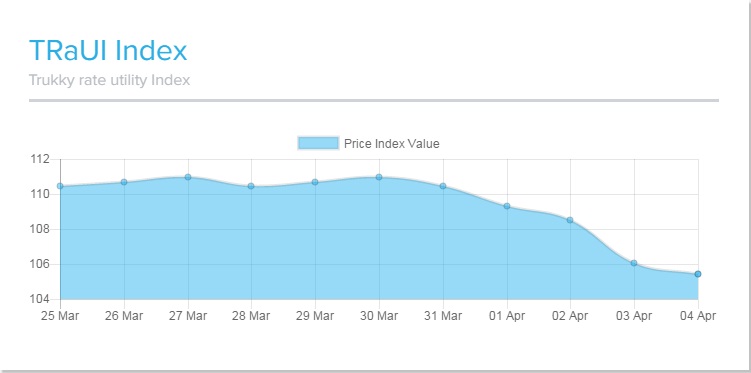Select the 04 Apr data point
The image size is (751, 373).
[698, 274]
